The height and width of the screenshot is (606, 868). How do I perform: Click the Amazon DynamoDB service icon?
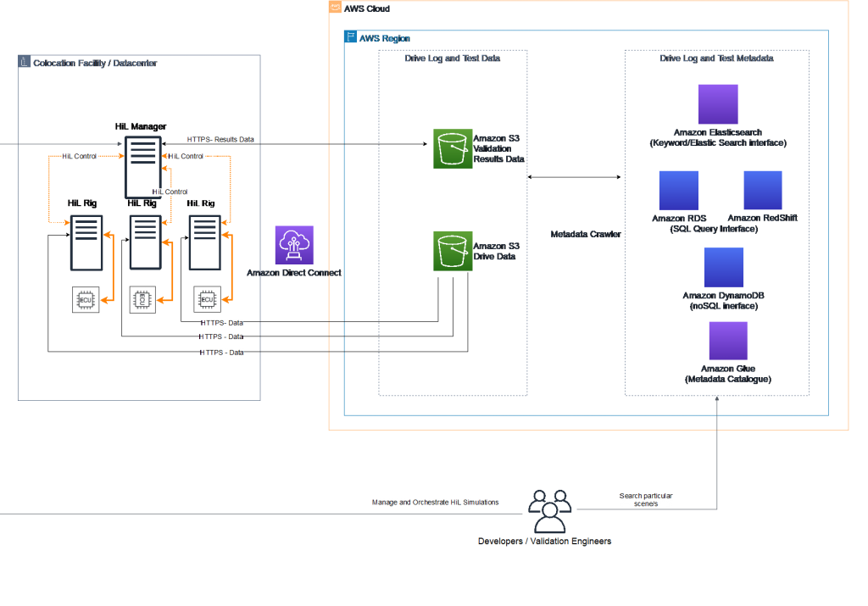[722, 267]
